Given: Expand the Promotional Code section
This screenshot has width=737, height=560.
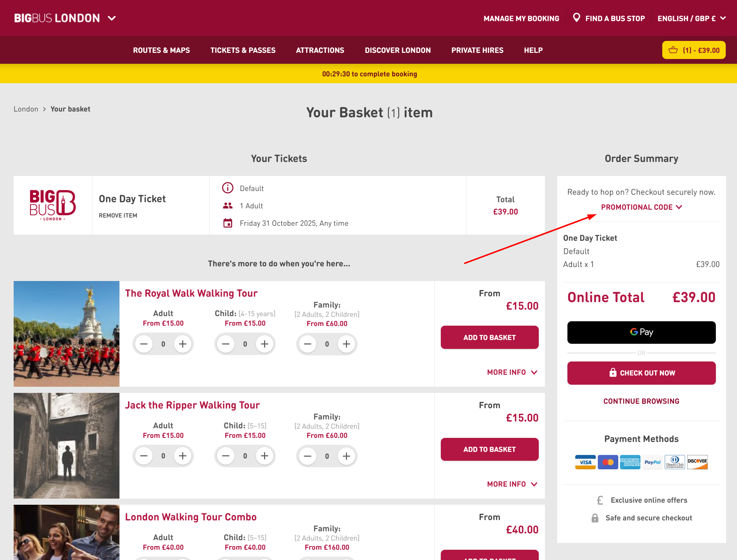Looking at the screenshot, I should coord(641,207).
